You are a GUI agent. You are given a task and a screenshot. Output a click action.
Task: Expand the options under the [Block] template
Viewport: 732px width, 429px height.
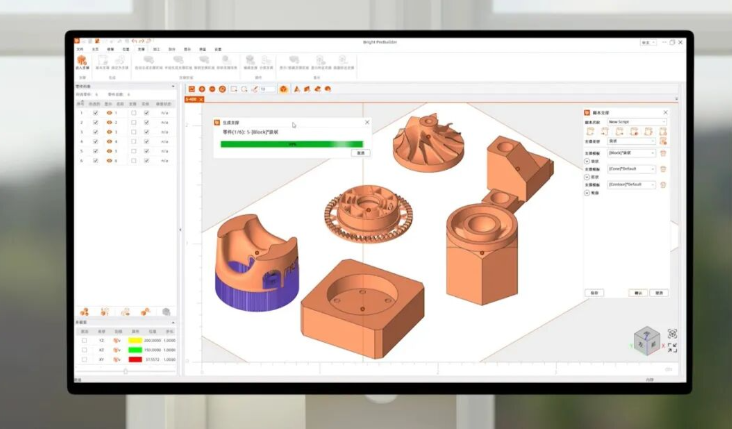(x=587, y=161)
